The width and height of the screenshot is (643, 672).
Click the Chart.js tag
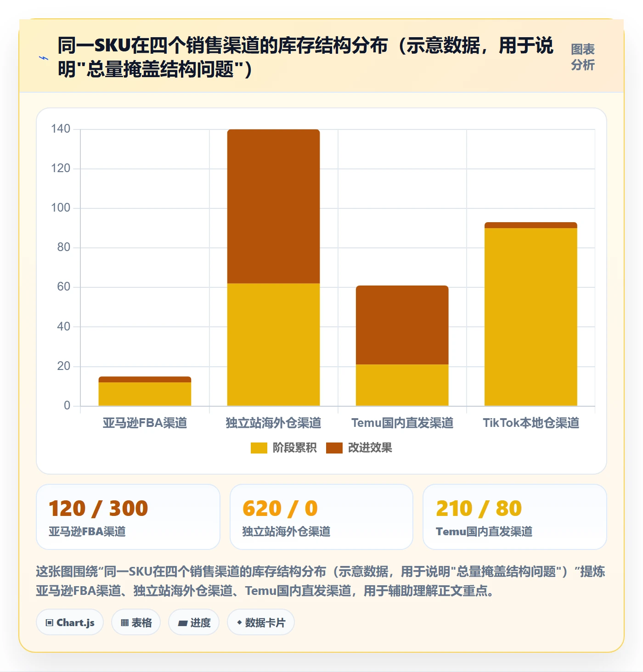70,622
